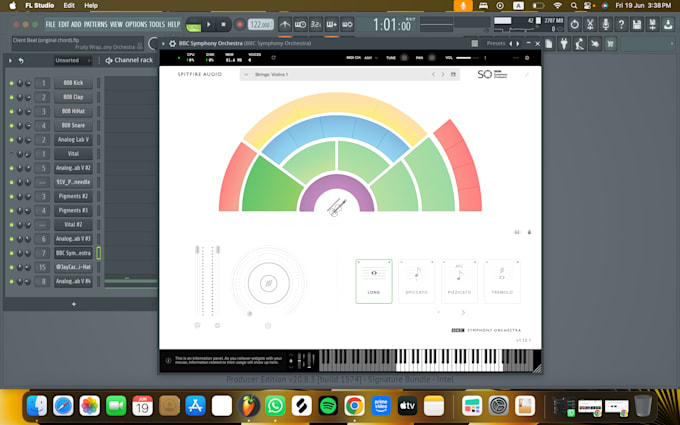Open plugin gear options icon

point(172,43)
